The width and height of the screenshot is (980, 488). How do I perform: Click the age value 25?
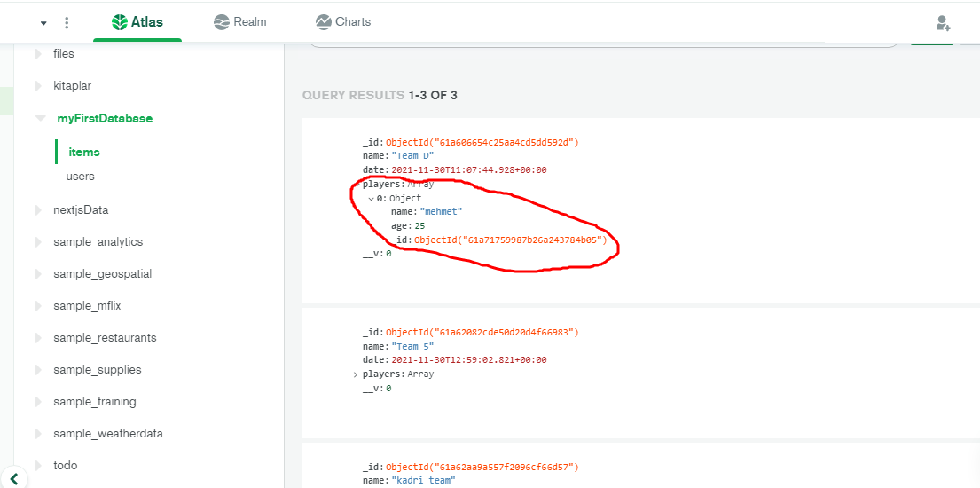[419, 226]
